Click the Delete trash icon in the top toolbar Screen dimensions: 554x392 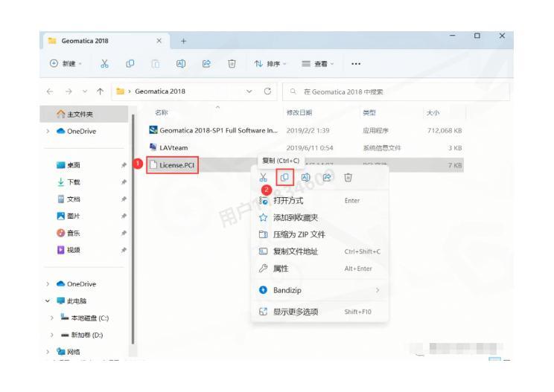click(232, 64)
